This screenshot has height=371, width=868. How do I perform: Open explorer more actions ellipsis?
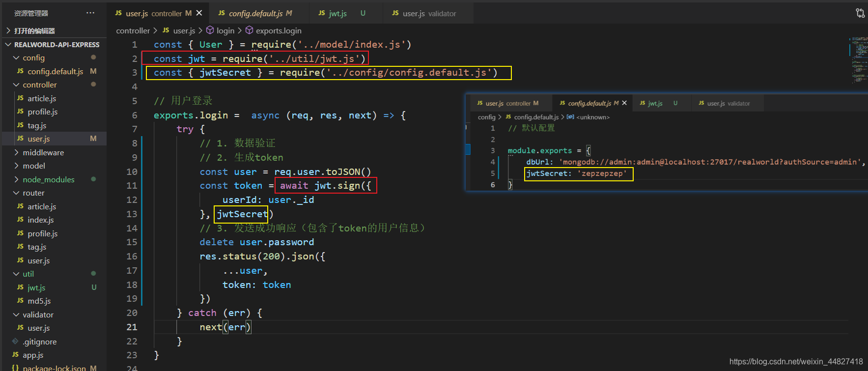pyautogui.click(x=90, y=13)
